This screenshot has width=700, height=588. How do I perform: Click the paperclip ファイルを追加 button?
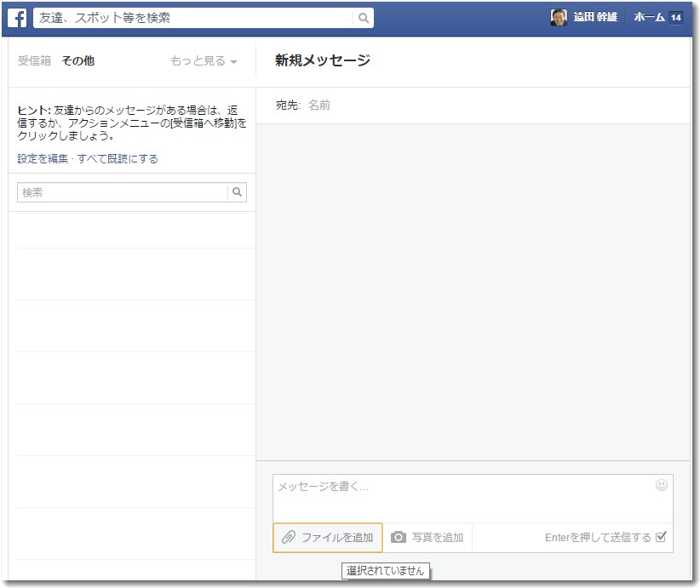coord(328,538)
